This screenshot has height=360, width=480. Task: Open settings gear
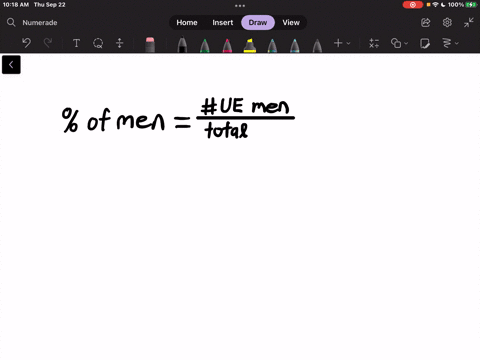(447, 22)
